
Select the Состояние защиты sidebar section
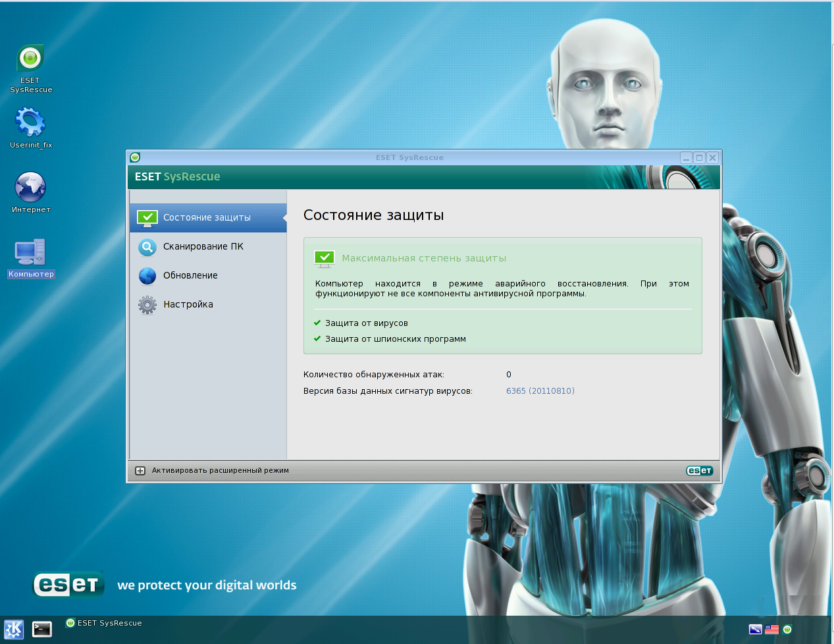pyautogui.click(x=207, y=217)
